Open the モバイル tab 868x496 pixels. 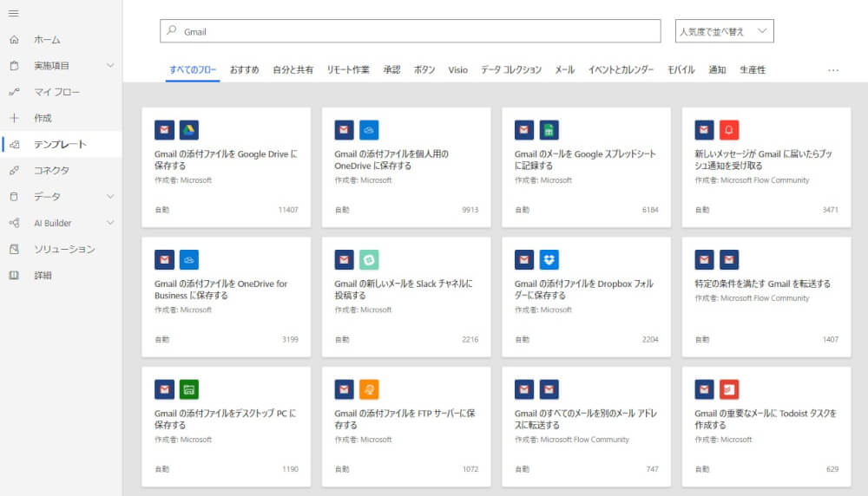click(x=681, y=69)
